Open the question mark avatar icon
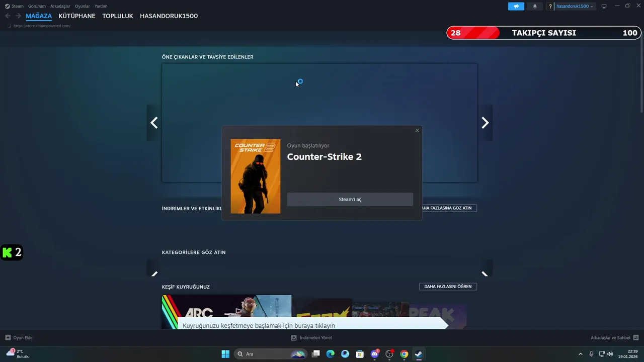 pyautogui.click(x=550, y=6)
